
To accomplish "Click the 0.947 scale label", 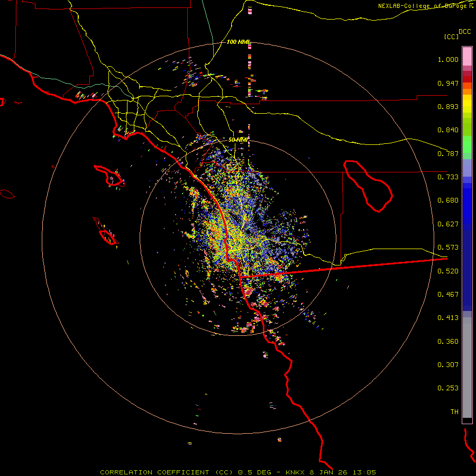I will point(448,83).
